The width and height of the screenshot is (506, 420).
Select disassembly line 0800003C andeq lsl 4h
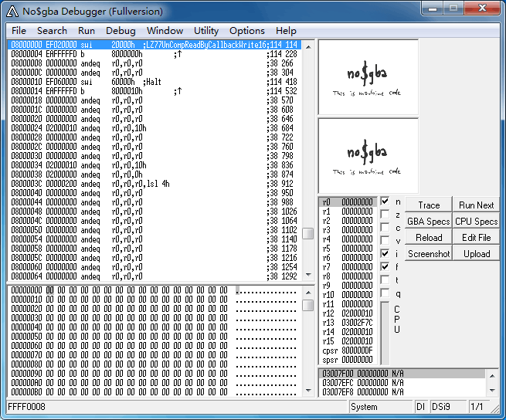[155, 184]
